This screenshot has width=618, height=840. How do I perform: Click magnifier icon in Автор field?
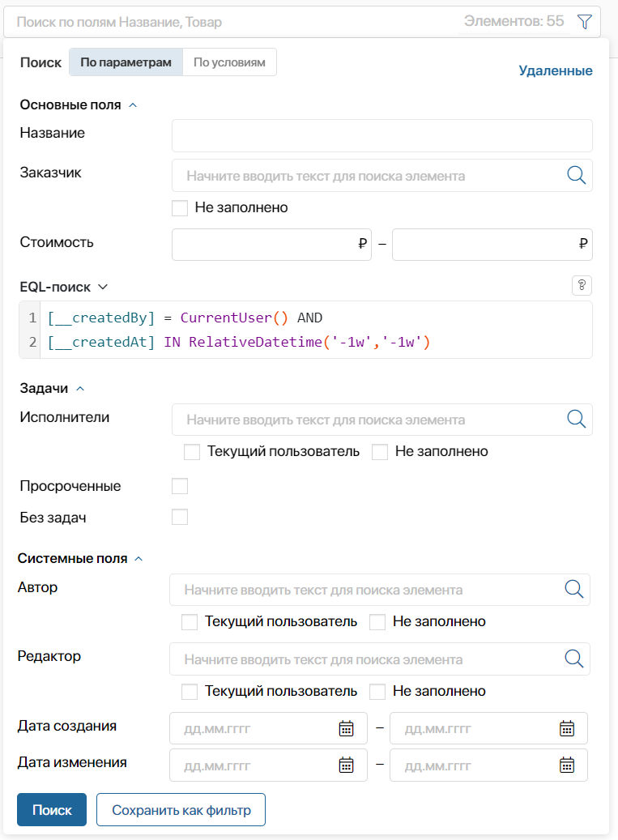coord(574,589)
